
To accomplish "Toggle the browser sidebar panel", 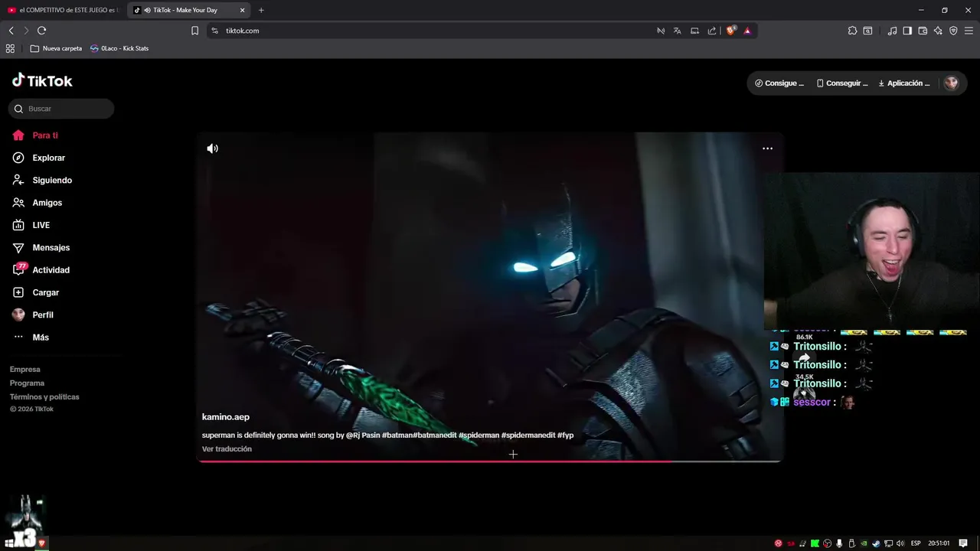I will tap(907, 31).
